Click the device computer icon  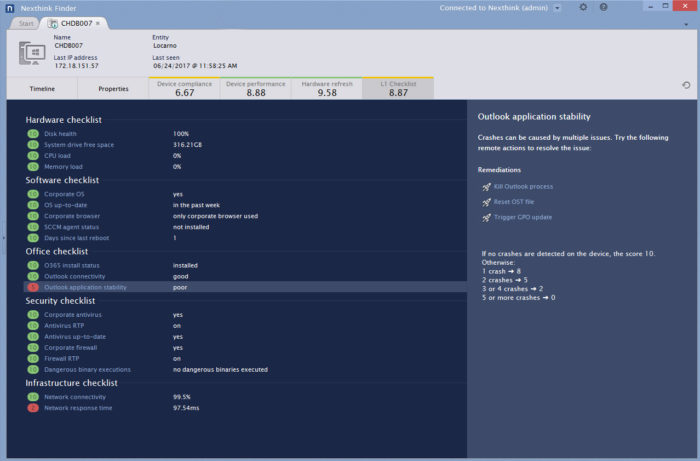coord(32,53)
